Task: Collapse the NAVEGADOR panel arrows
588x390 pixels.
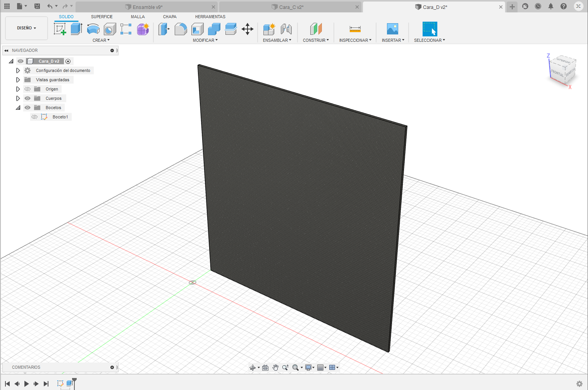Action: point(6,50)
